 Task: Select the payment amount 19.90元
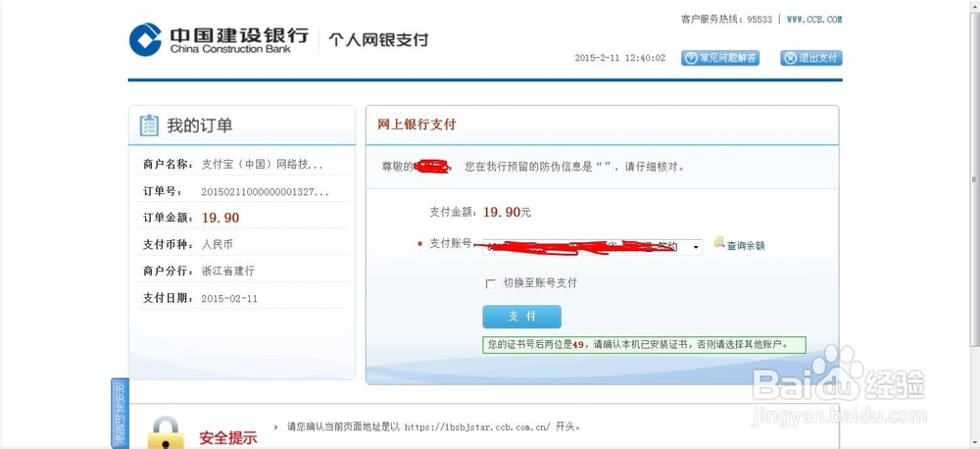point(507,212)
